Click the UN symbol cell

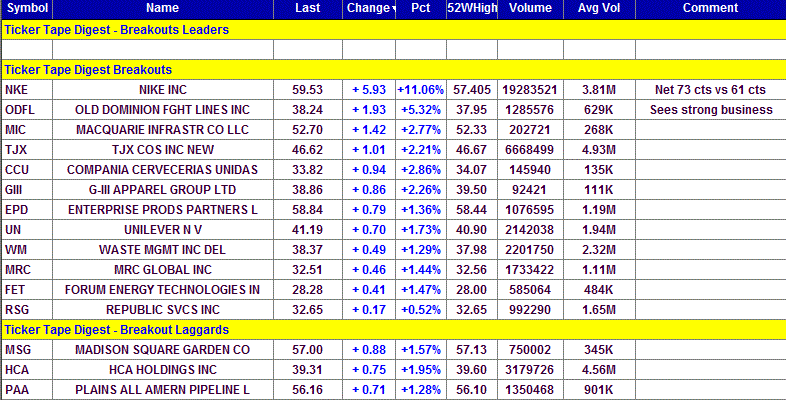(27, 230)
